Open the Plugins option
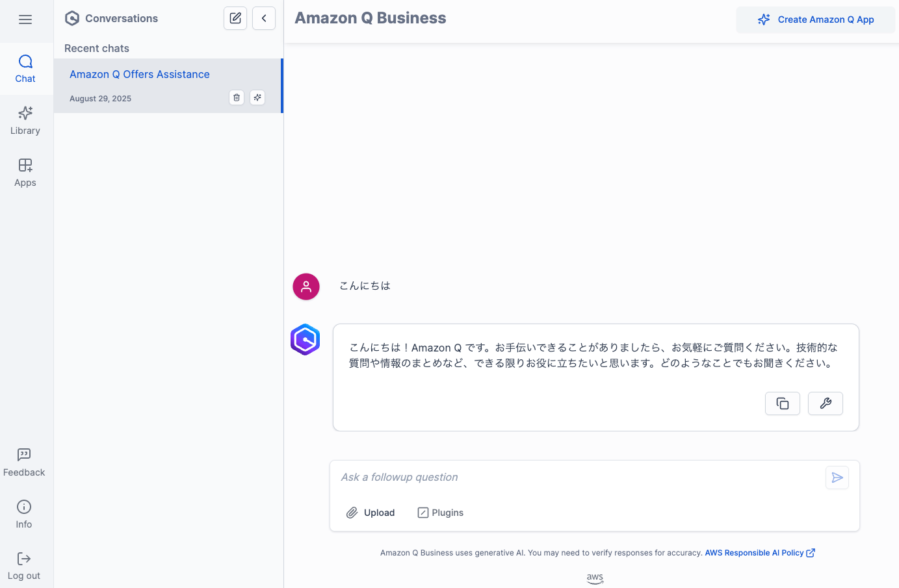 (x=441, y=513)
